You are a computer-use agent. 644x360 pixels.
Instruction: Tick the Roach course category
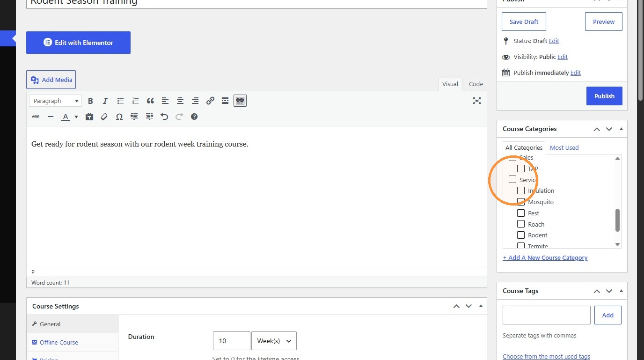(x=521, y=224)
